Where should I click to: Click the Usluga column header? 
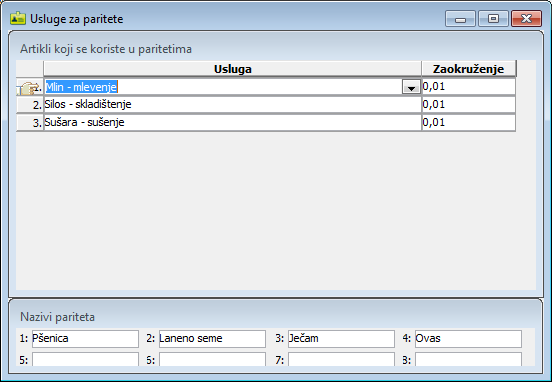[232, 69]
